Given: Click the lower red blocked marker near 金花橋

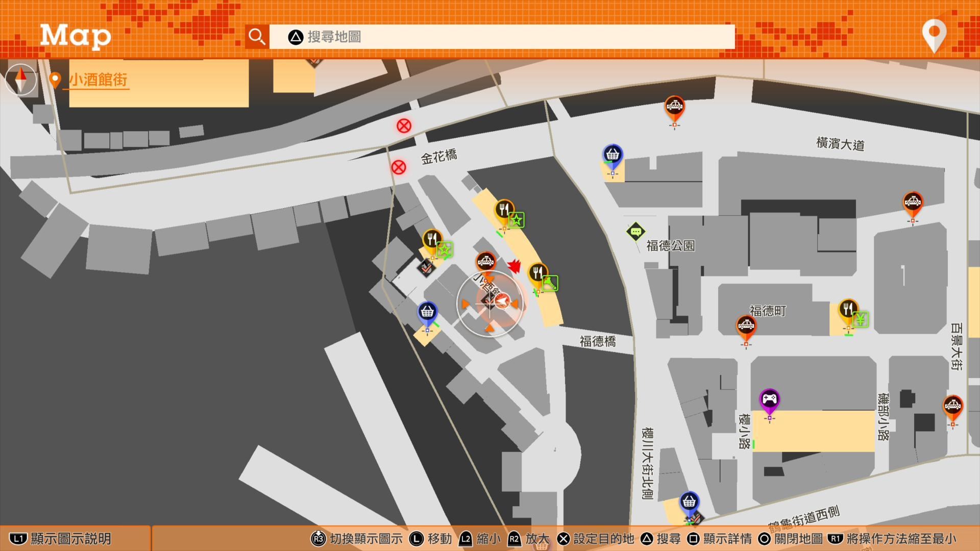Looking at the screenshot, I should tap(399, 167).
